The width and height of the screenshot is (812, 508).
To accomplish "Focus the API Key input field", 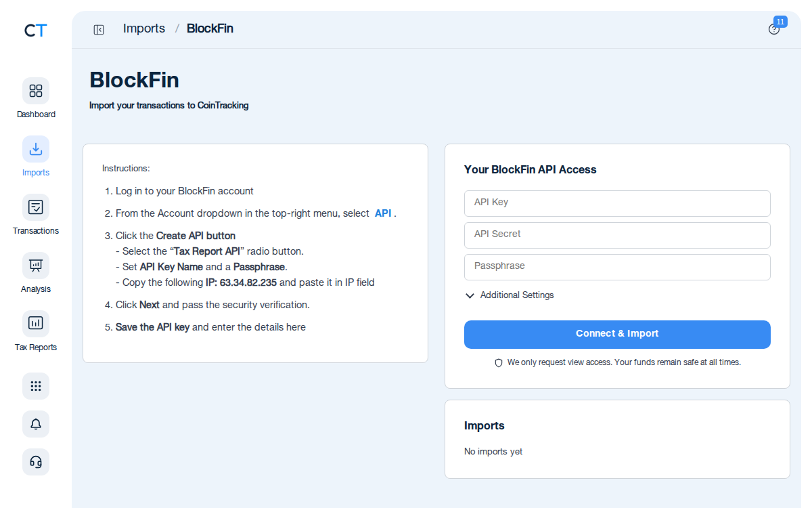I will click(617, 203).
